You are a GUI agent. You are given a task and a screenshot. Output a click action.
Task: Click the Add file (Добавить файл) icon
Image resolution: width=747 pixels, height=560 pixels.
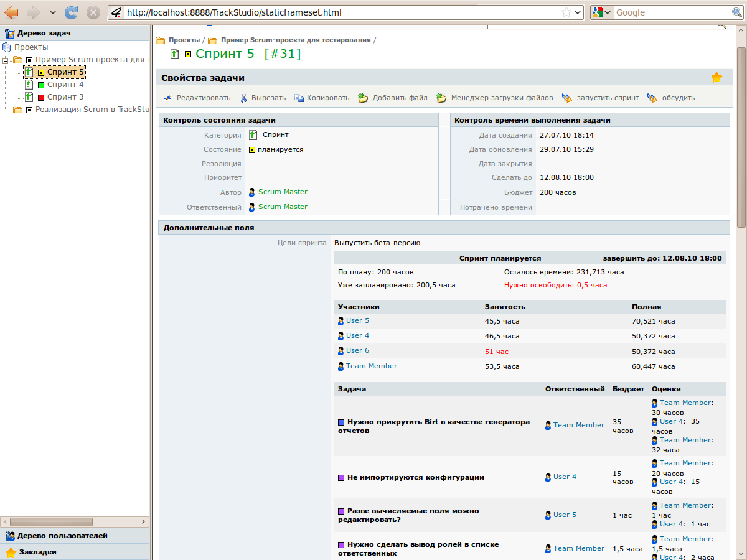click(363, 98)
